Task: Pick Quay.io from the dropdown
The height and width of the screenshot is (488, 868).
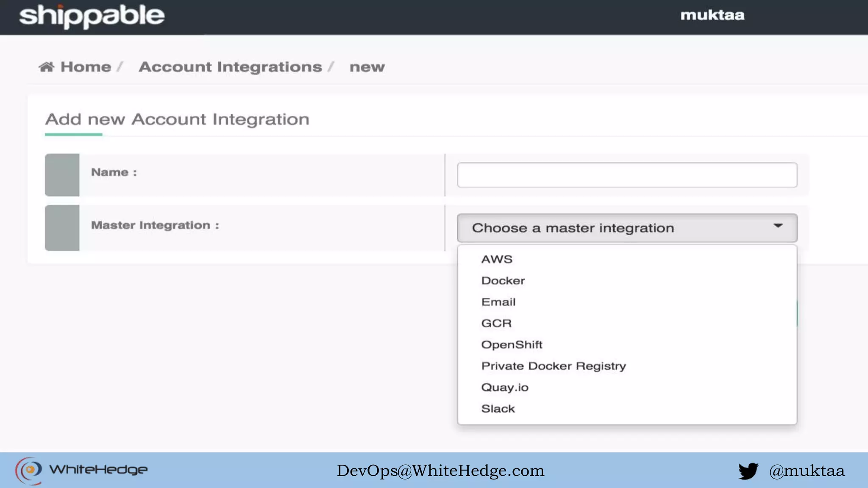Action: coord(505,388)
